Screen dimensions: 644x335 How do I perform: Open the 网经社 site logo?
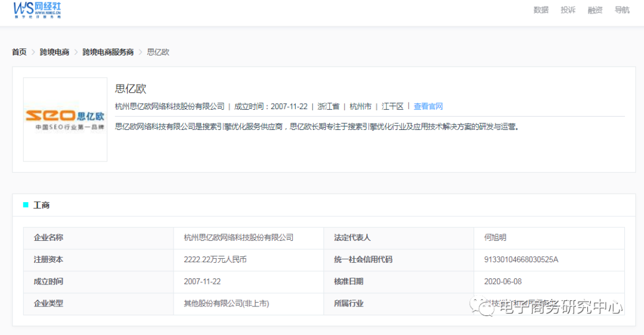pos(37,10)
